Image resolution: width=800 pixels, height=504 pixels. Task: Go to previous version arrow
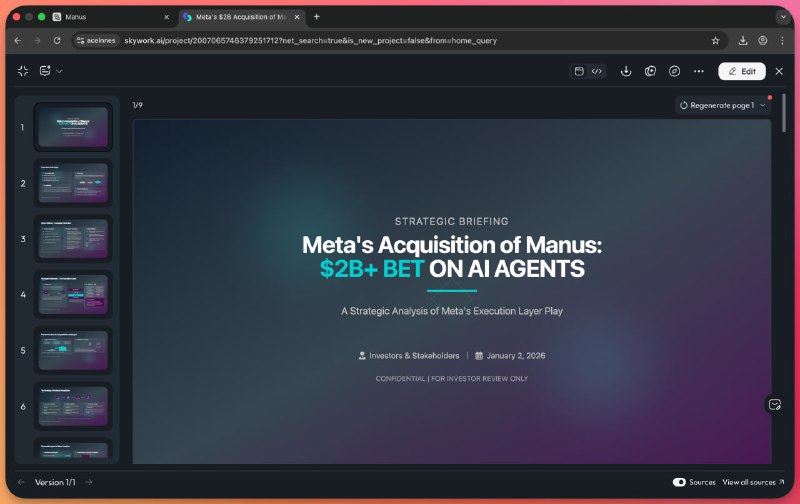(x=21, y=482)
